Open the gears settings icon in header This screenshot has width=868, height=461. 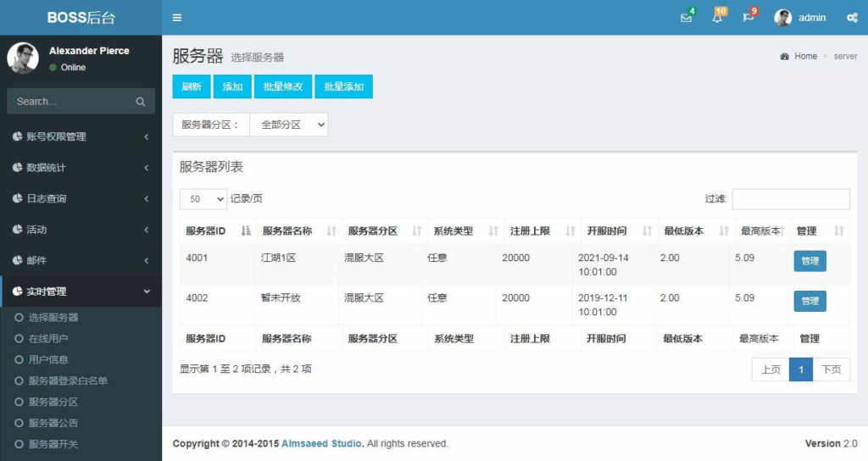pyautogui.click(x=852, y=18)
